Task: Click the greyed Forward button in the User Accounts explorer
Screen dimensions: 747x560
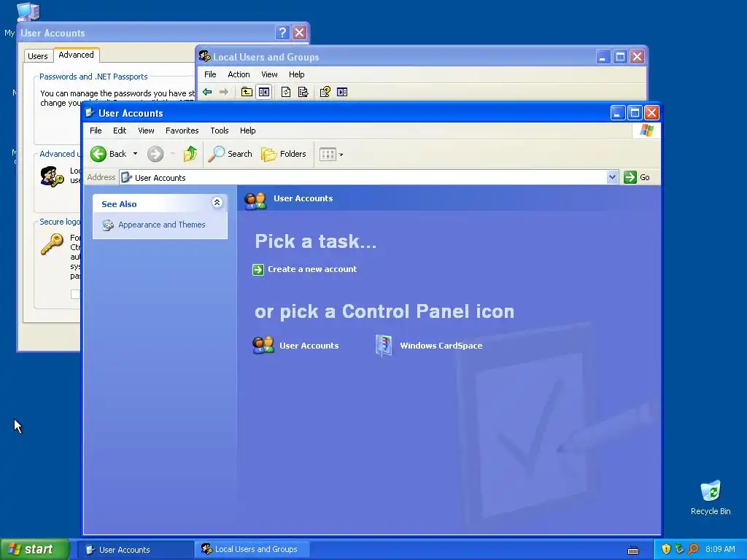Action: [155, 154]
